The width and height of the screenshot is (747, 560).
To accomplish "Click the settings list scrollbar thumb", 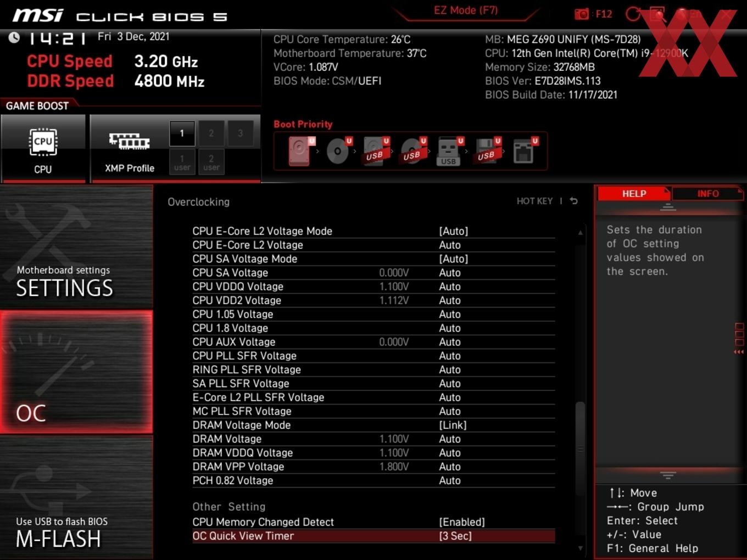I will coord(580,447).
